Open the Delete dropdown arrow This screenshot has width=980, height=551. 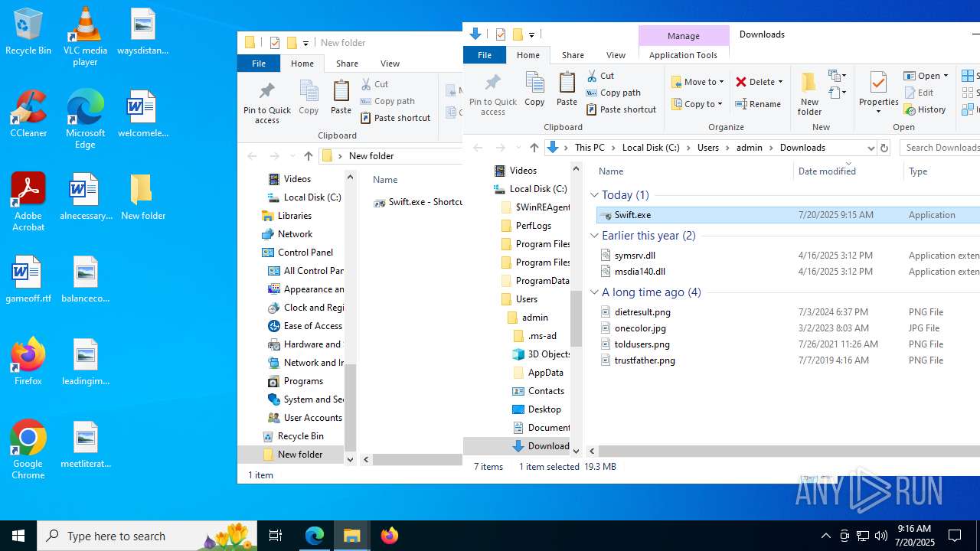click(x=780, y=82)
